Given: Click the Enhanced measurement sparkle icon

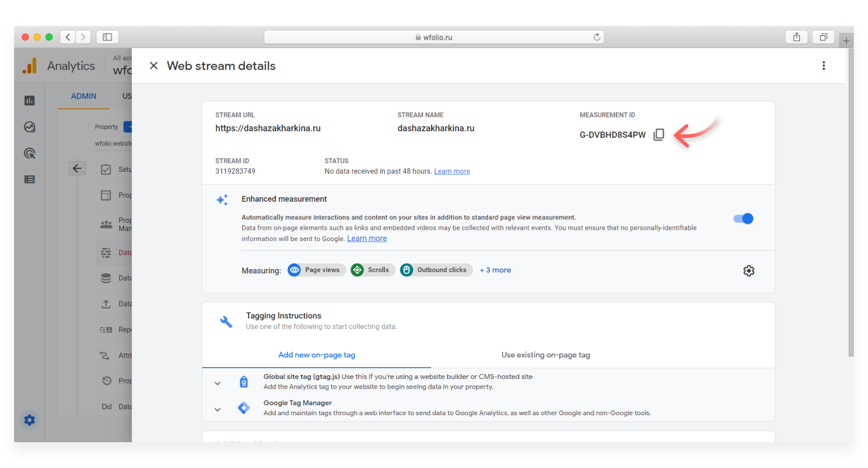Looking at the screenshot, I should [222, 200].
